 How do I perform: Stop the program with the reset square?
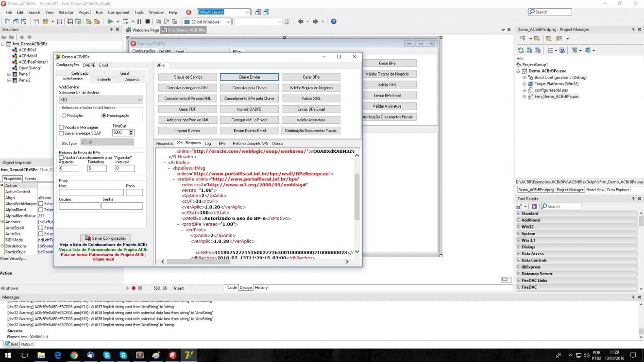[147, 22]
